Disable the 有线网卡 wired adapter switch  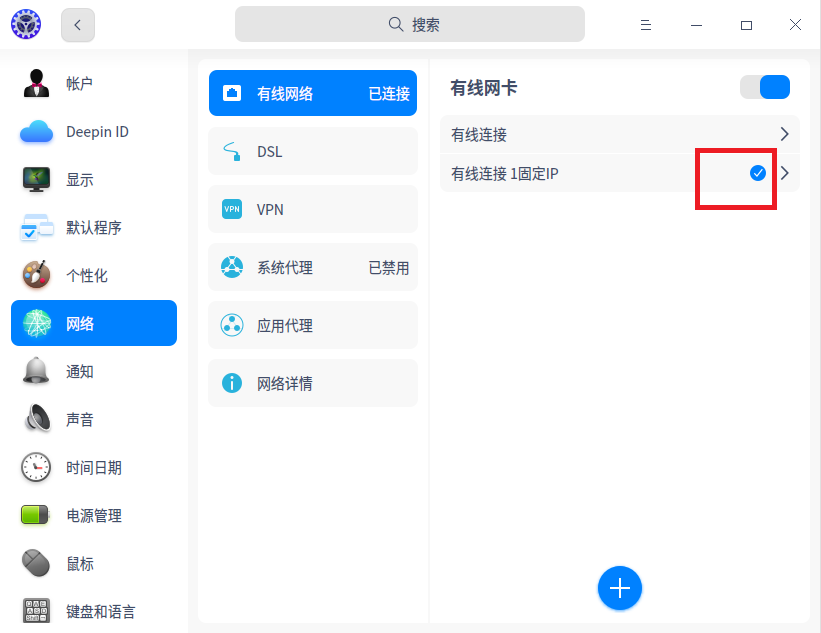[764, 87]
